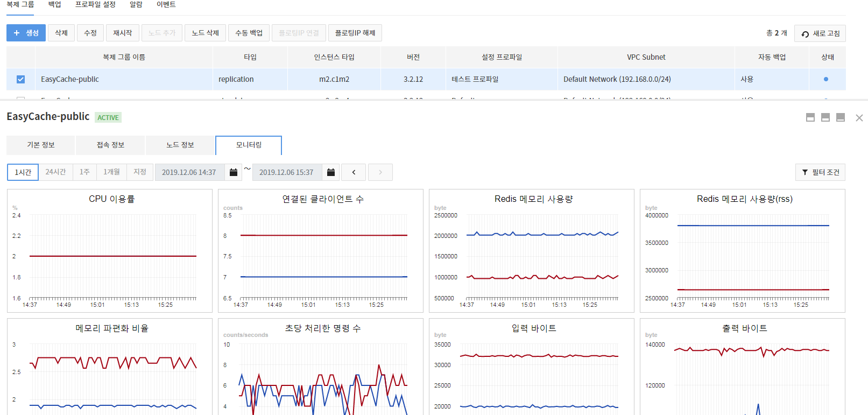The width and height of the screenshot is (868, 415).
Task: Uncheck the EasyCache-public row checkbox
Action: [x=20, y=79]
